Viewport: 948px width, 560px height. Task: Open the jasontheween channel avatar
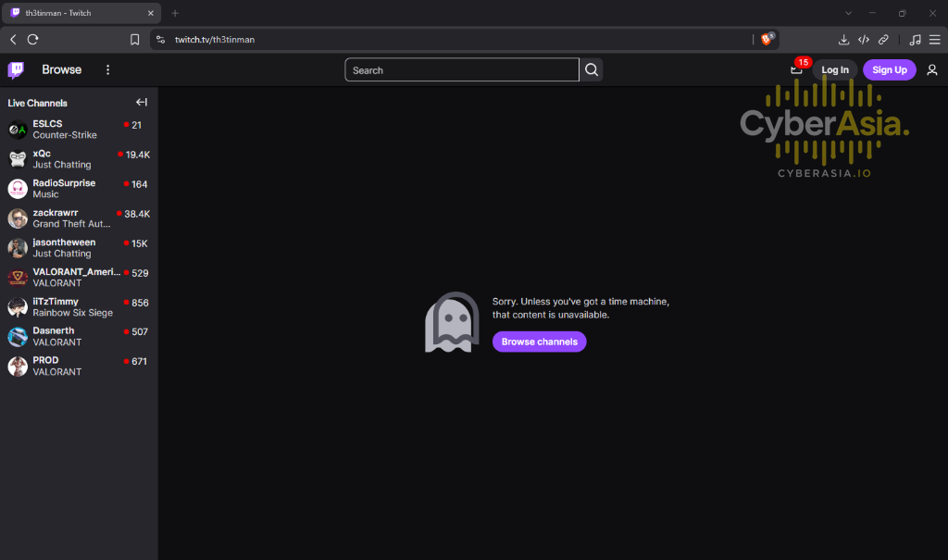tap(18, 248)
